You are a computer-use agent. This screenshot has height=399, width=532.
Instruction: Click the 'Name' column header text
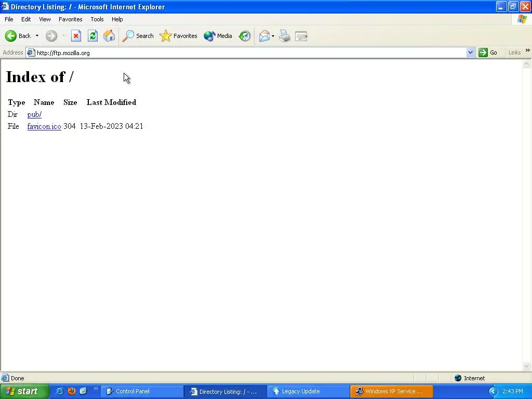pyautogui.click(x=44, y=102)
